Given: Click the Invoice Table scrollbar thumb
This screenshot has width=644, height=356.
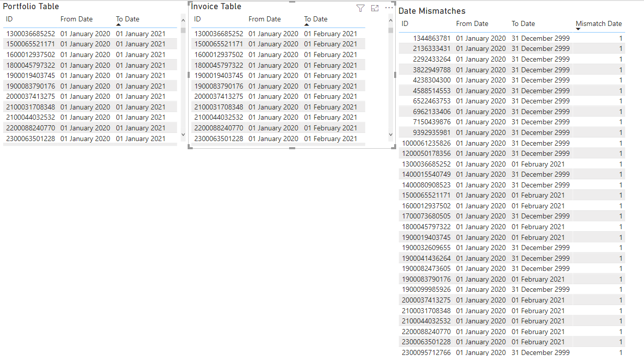Looking at the screenshot, I should pos(391,30).
